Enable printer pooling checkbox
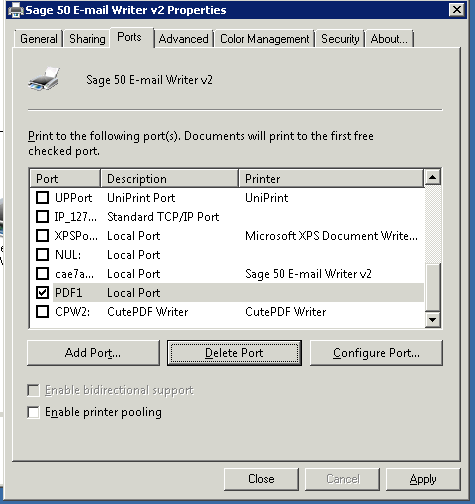This screenshot has height=504, width=475. pos(33,412)
